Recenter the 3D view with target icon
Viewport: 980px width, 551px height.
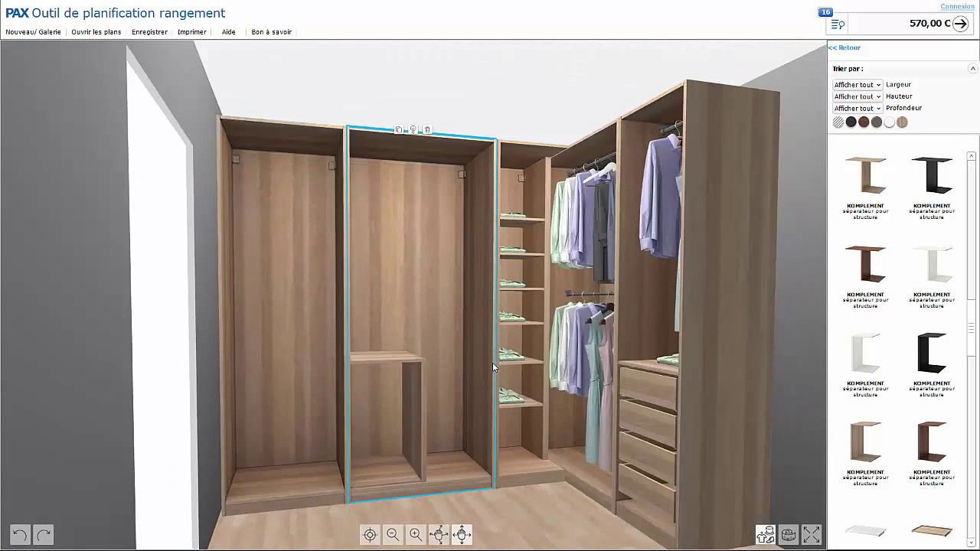[370, 535]
